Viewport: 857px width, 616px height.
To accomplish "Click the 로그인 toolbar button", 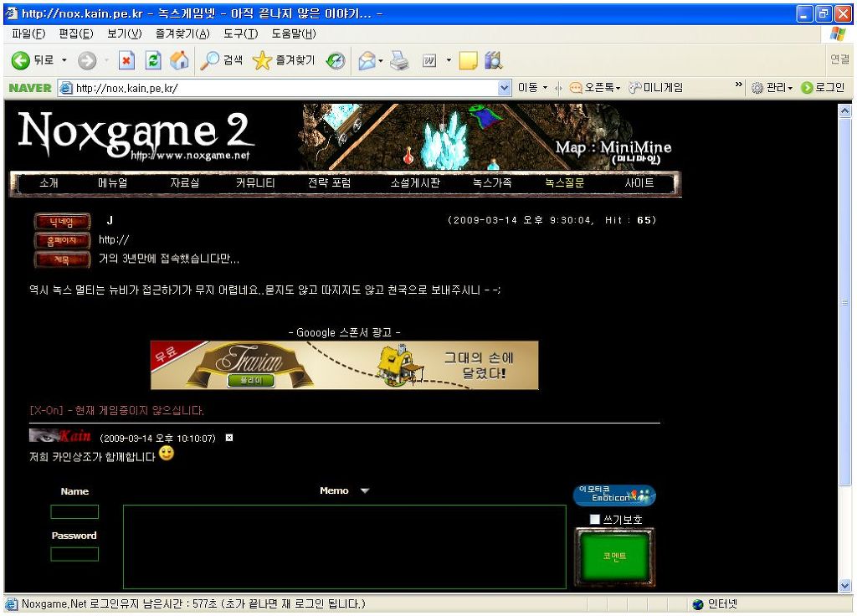I will click(x=824, y=87).
